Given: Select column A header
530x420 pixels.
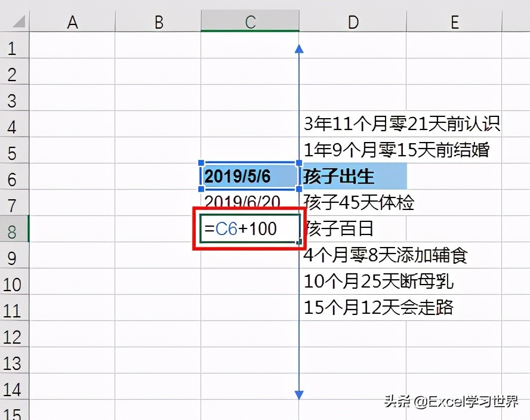Looking at the screenshot, I should [x=72, y=21].
